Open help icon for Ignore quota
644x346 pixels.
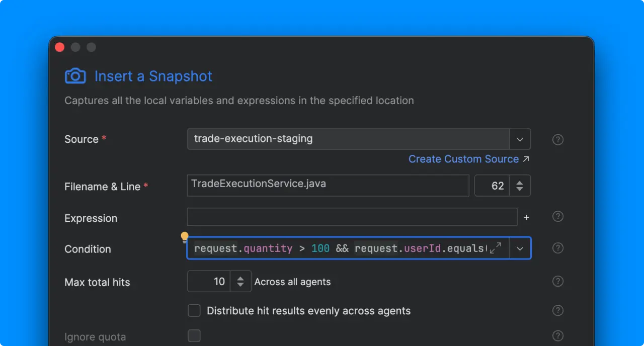point(557,335)
